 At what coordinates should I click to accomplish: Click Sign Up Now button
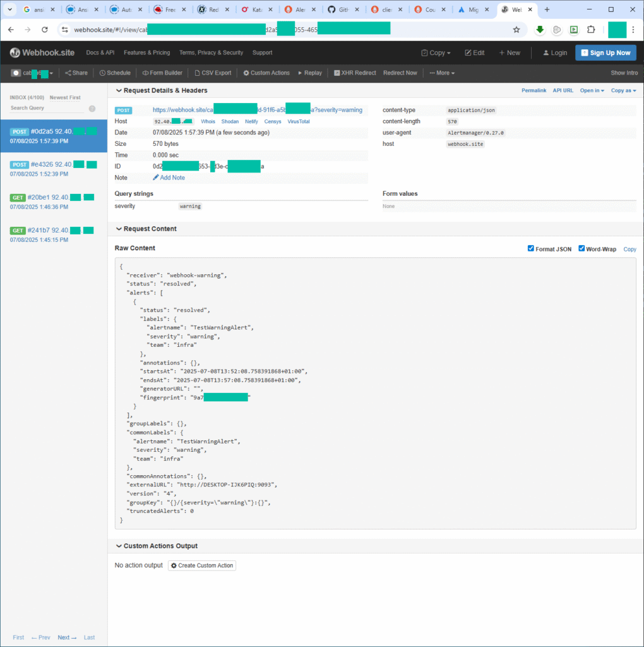click(x=605, y=53)
